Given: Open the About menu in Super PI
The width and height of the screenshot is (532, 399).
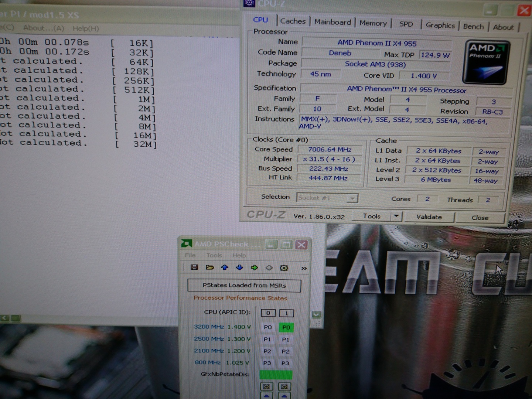Looking at the screenshot, I should 44,28.
